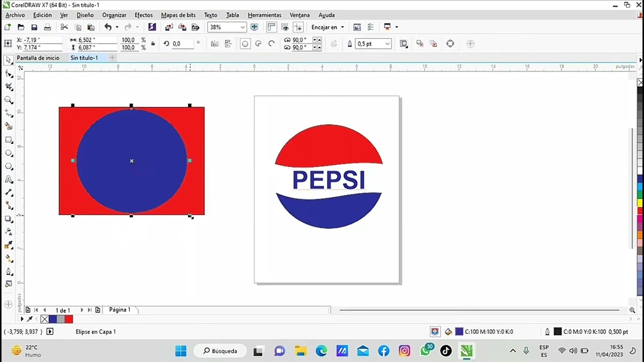Print the document

coord(47,27)
